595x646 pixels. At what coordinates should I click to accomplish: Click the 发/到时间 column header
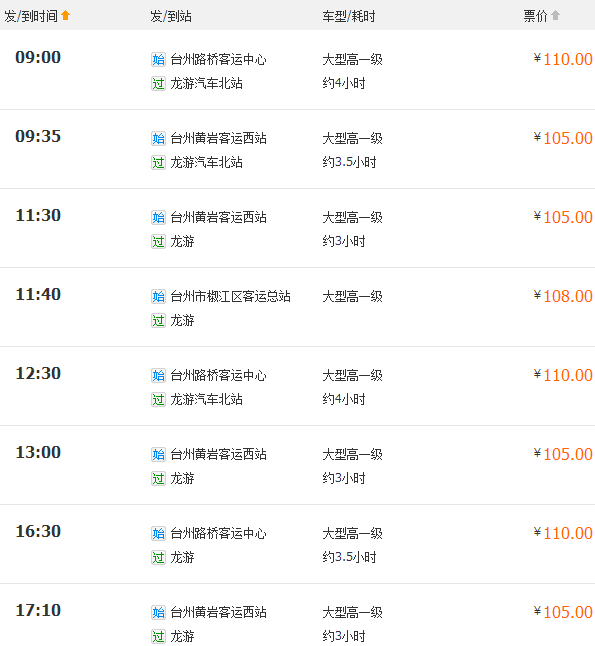pyautogui.click(x=31, y=16)
